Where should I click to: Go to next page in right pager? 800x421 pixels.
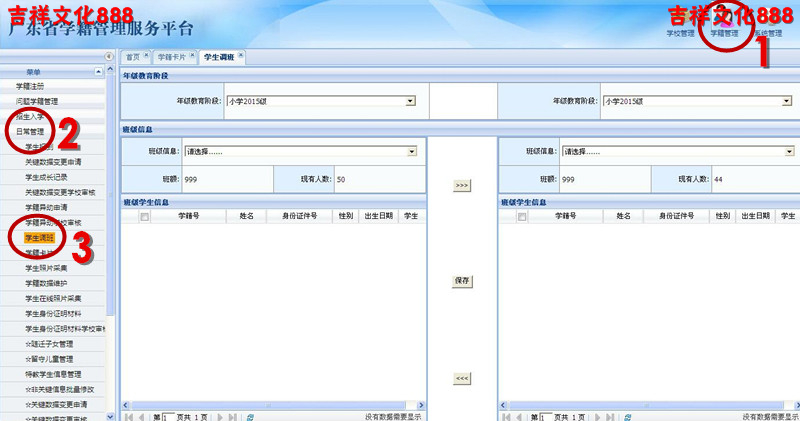pyautogui.click(x=597, y=417)
